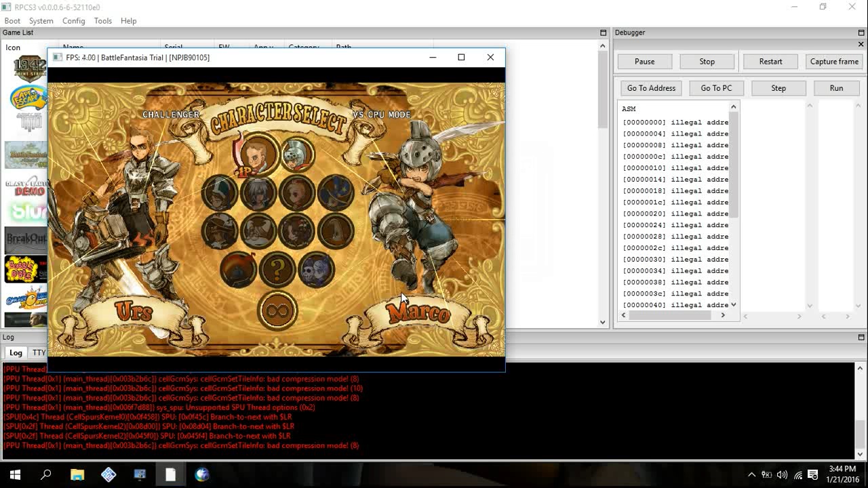Click the BlastFactor Demo game icon
The image size is (868, 488).
click(x=25, y=186)
